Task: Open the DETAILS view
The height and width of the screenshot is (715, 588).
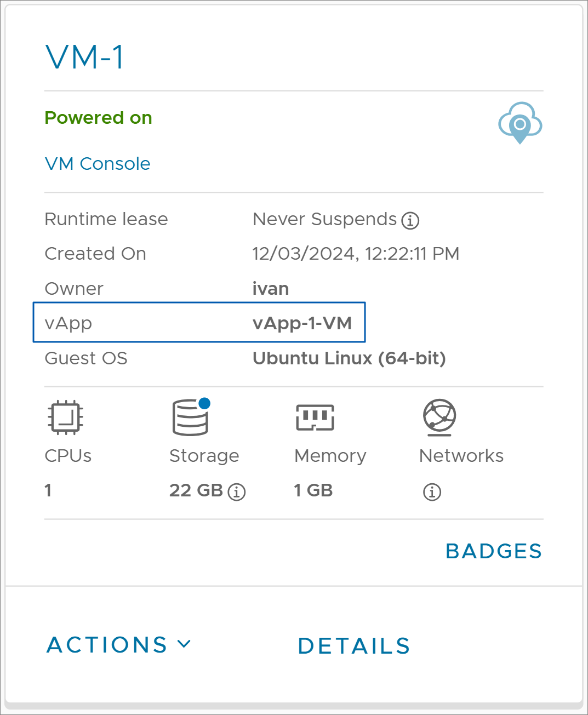Action: 354,646
